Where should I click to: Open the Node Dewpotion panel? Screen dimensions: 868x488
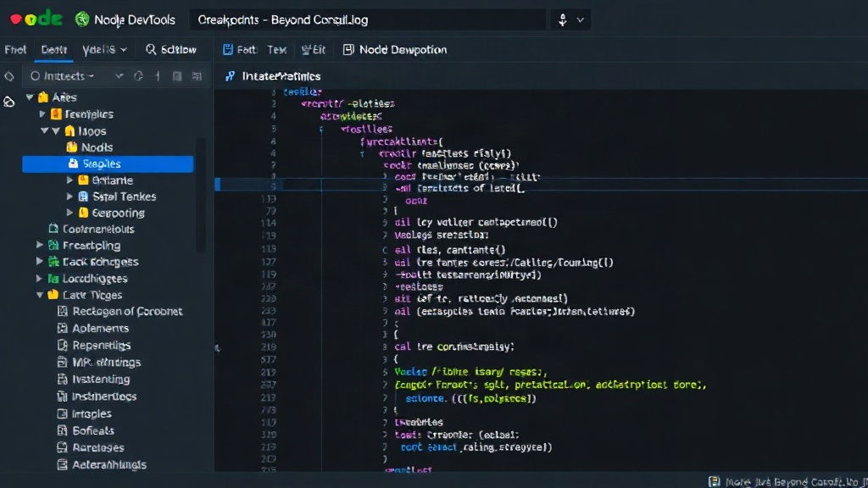tap(395, 50)
